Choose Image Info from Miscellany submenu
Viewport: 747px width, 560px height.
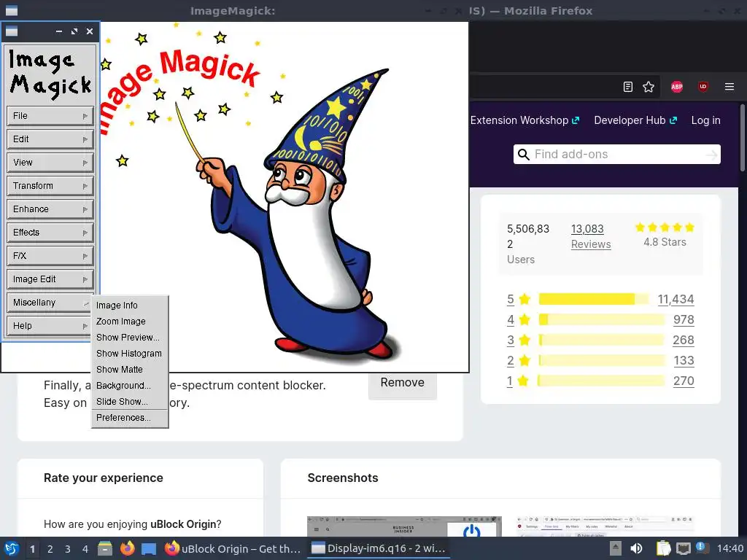tap(130, 306)
